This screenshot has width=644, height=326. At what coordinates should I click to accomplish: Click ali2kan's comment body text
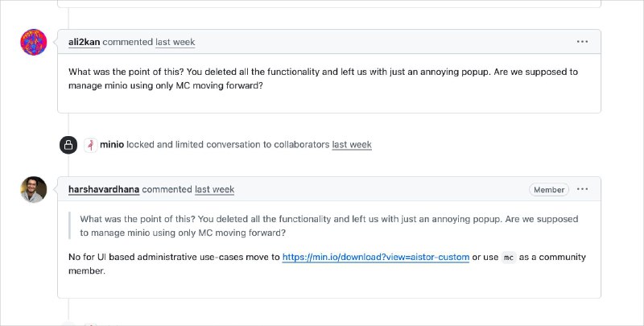coord(322,79)
